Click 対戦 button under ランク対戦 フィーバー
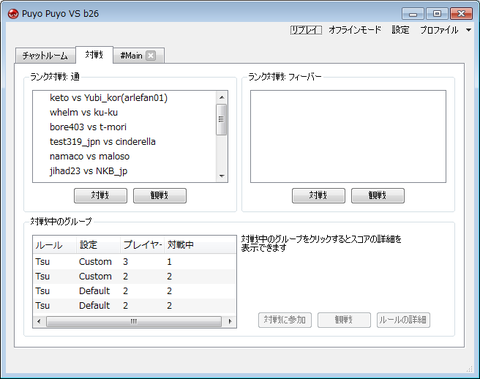 319,196
